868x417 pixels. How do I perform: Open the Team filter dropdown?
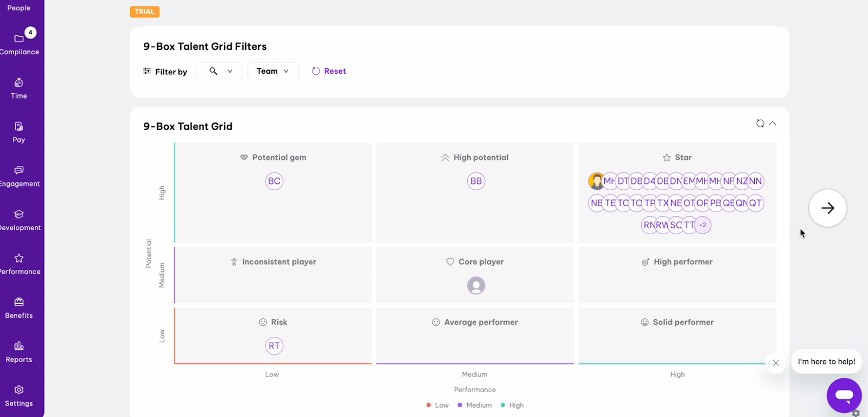pyautogui.click(x=273, y=71)
